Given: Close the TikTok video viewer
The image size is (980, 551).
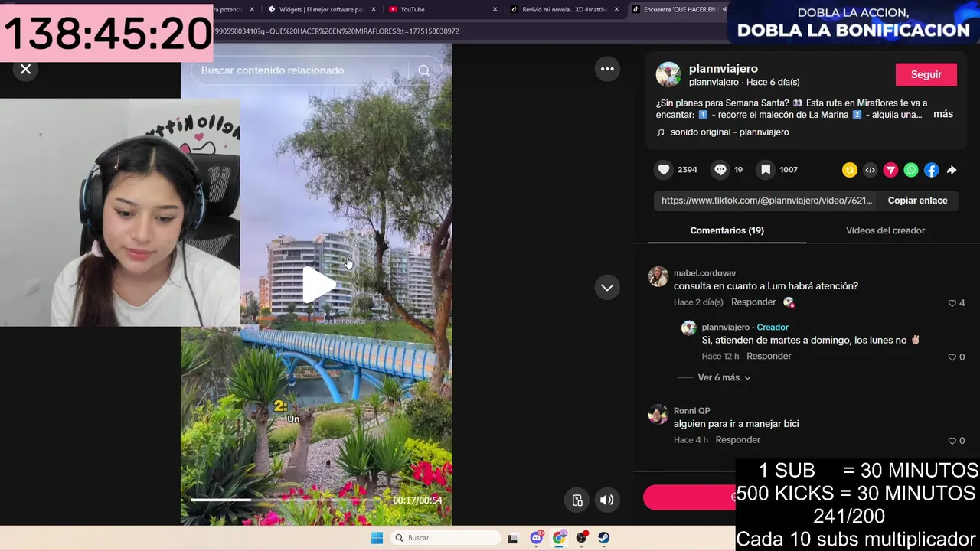Looking at the screenshot, I should [x=25, y=69].
